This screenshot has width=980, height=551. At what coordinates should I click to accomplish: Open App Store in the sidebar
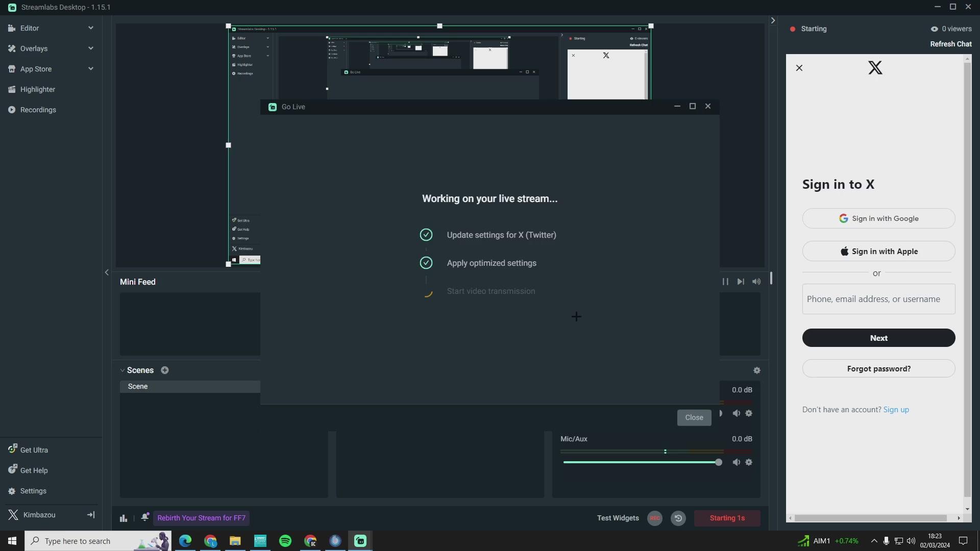36,69
